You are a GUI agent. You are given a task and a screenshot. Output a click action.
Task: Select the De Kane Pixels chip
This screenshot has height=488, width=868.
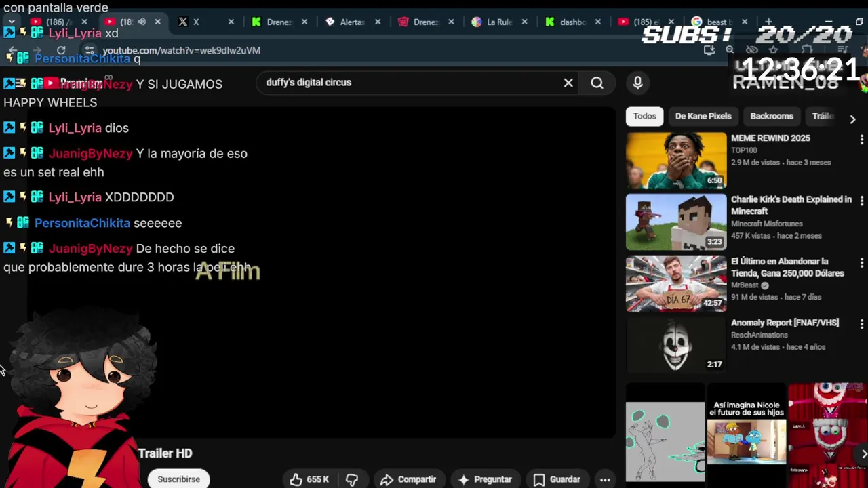tap(703, 116)
